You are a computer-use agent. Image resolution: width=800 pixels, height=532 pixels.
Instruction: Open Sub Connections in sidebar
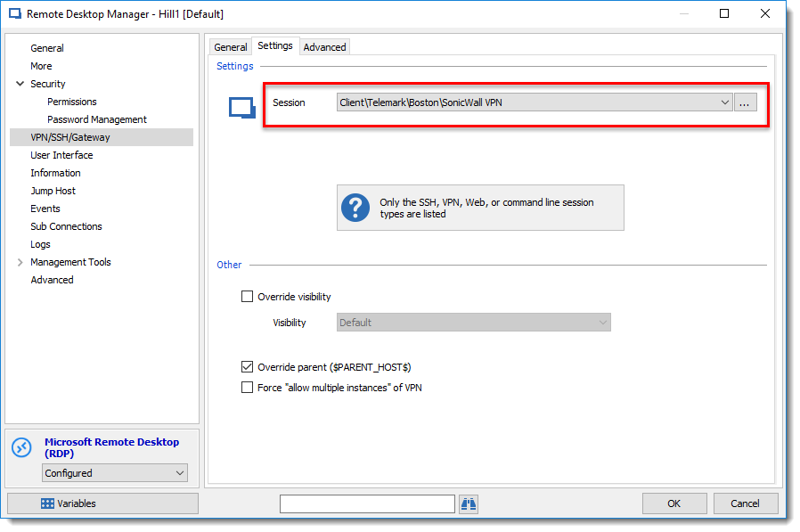coord(66,226)
